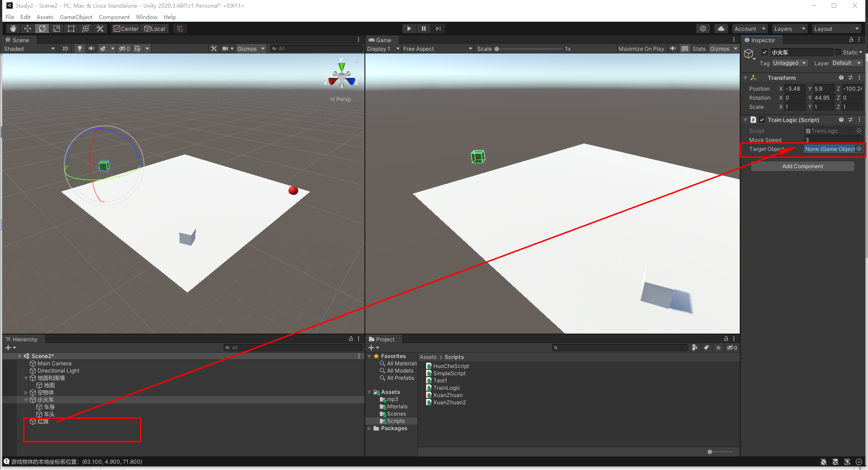Viewport: 868px width, 470px height.
Task: Click Maximize On Play in Game view
Action: 641,48
